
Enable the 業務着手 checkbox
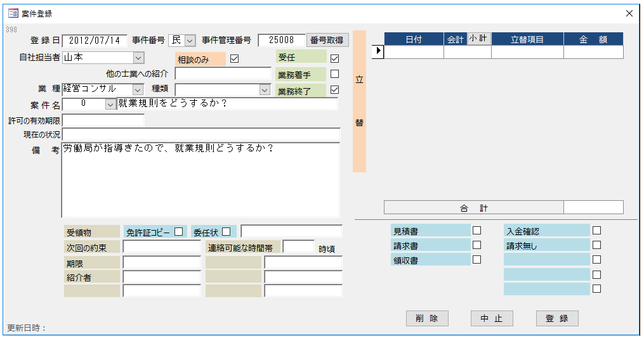[335, 74]
